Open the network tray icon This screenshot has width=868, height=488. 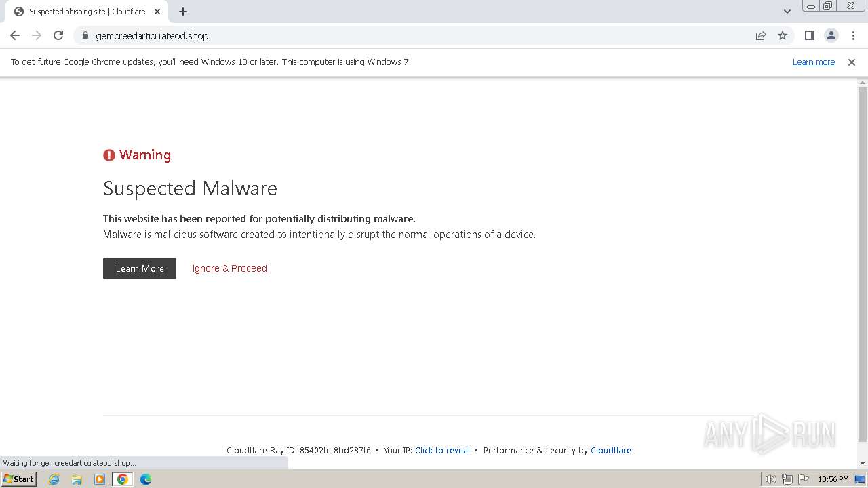787,479
